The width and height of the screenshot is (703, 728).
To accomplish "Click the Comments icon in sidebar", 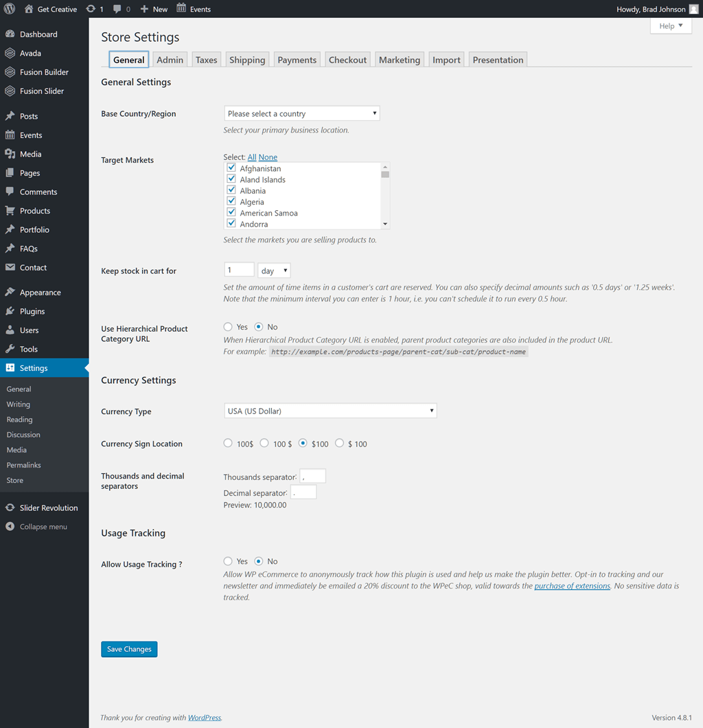I will pyautogui.click(x=10, y=192).
